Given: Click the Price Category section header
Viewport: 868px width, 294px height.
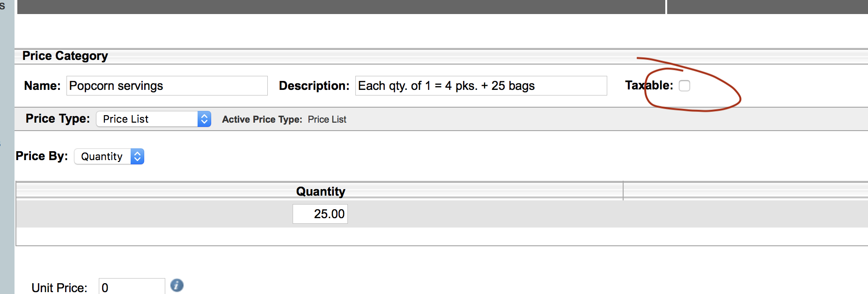Looking at the screenshot, I should click(65, 56).
